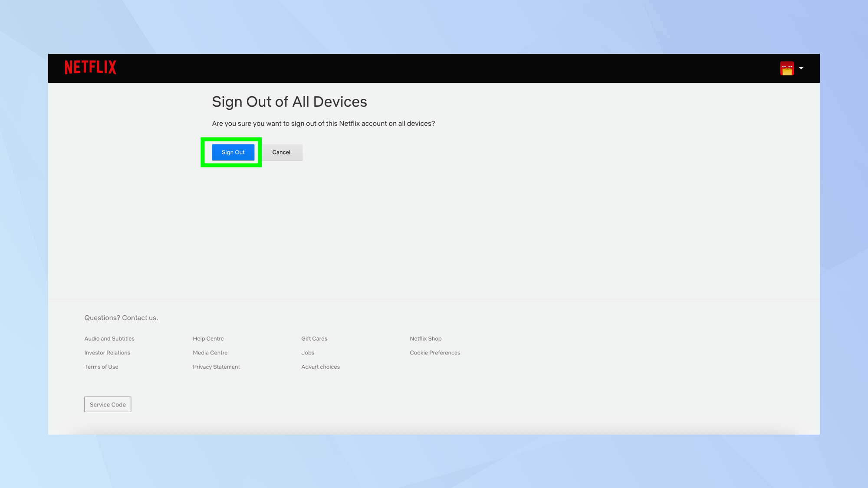
Task: View Terms of Use
Action: coord(101,367)
